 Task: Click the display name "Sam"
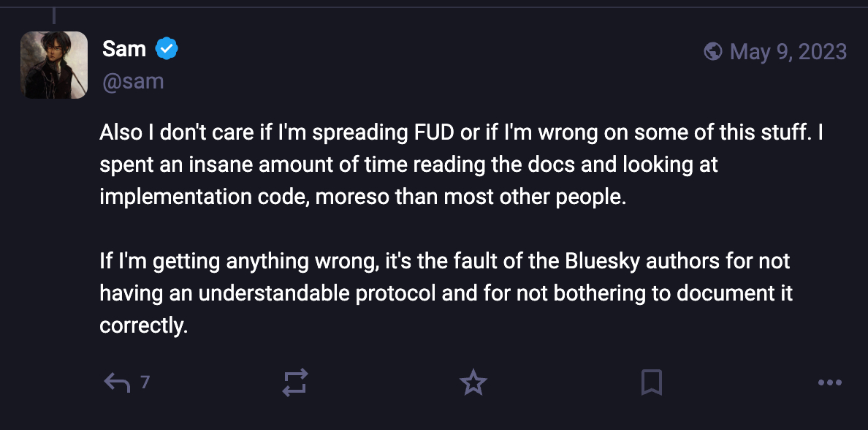(123, 49)
